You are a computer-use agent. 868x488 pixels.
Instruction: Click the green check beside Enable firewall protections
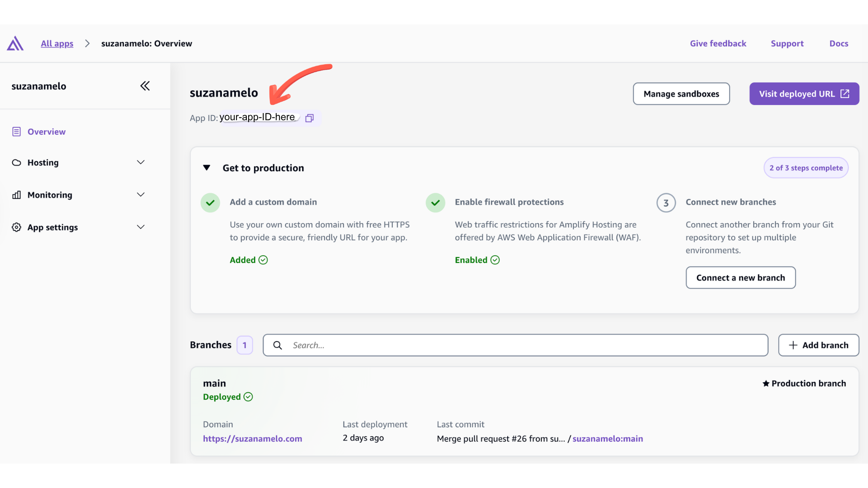(x=435, y=203)
